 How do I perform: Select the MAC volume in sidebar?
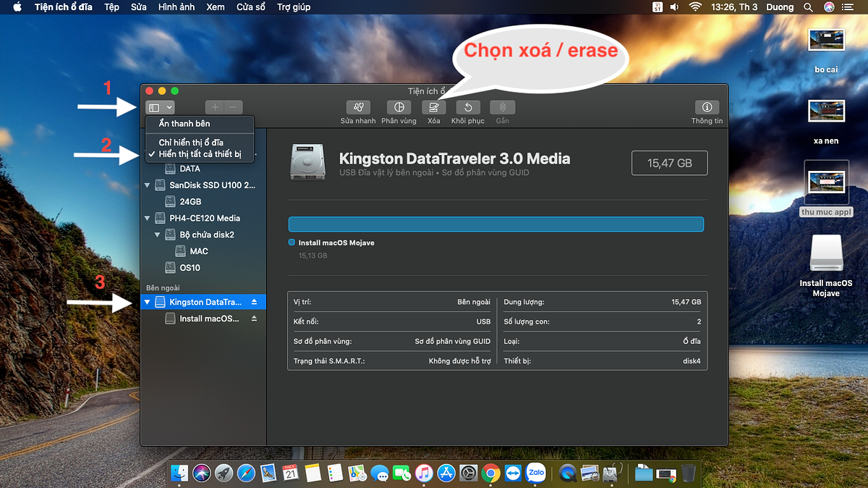click(x=199, y=251)
